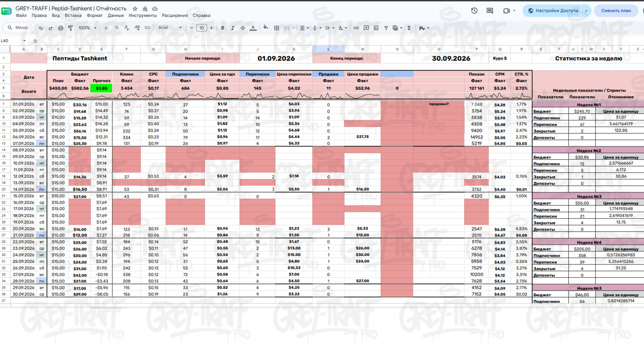Toggle bold formatting
This screenshot has height=356, width=644.
222,28
